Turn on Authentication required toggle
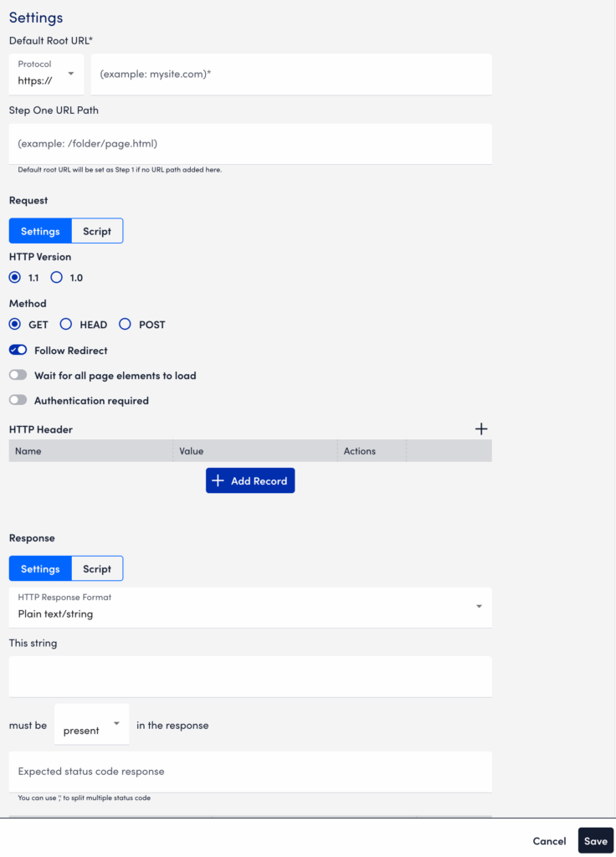The image size is (616, 857). point(18,400)
